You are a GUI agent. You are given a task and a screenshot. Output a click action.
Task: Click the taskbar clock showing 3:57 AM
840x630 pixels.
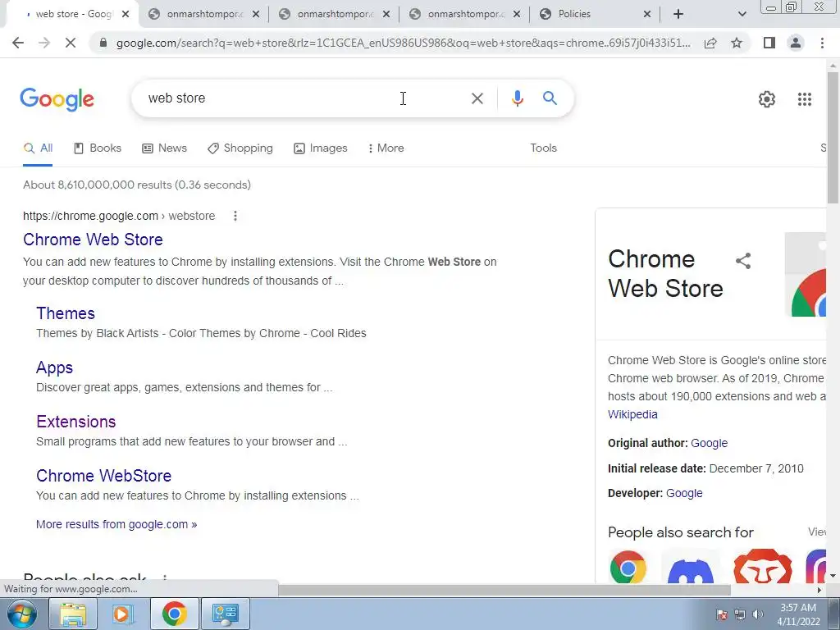pyautogui.click(x=798, y=614)
